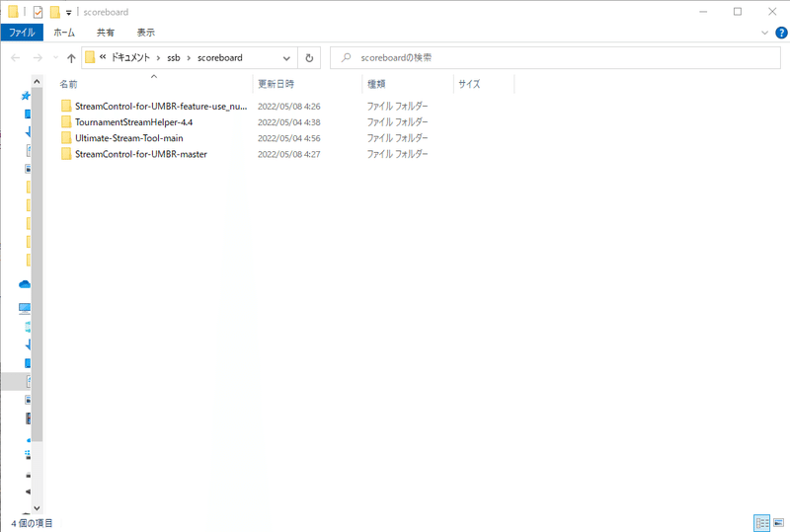Screen dimensions: 790x532
Task: Switch to the ホーム ribbon tab
Action: 64,33
